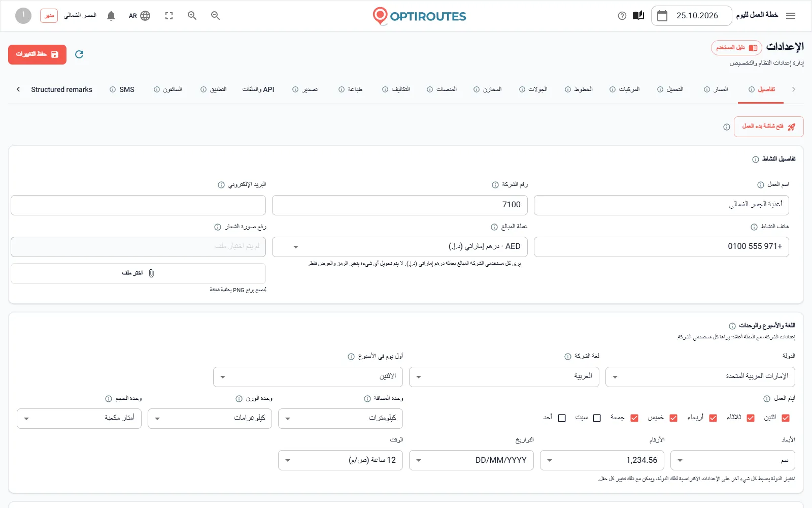Uncheck the ثلاثاء workday checkbox

pos(751,418)
